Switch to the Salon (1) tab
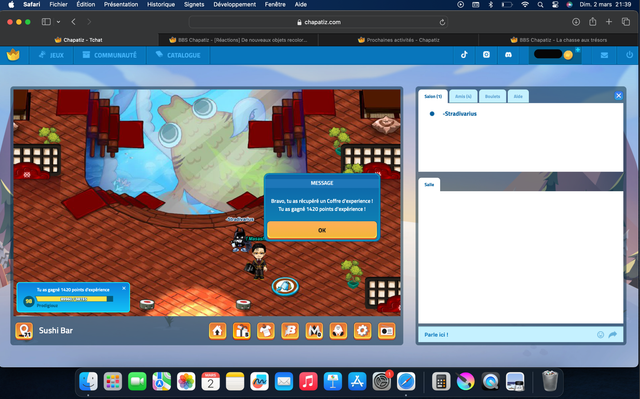Viewport: 640px width, 399px height. (x=433, y=96)
